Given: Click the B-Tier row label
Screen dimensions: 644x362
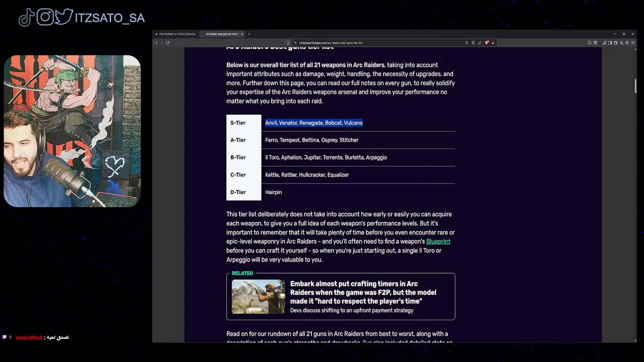Looking at the screenshot, I should [x=238, y=157].
